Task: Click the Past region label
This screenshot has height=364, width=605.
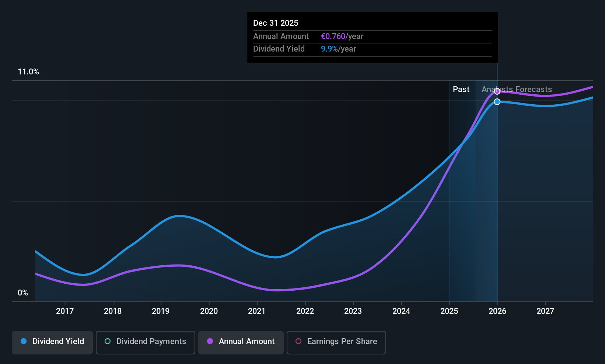Action: coord(461,90)
